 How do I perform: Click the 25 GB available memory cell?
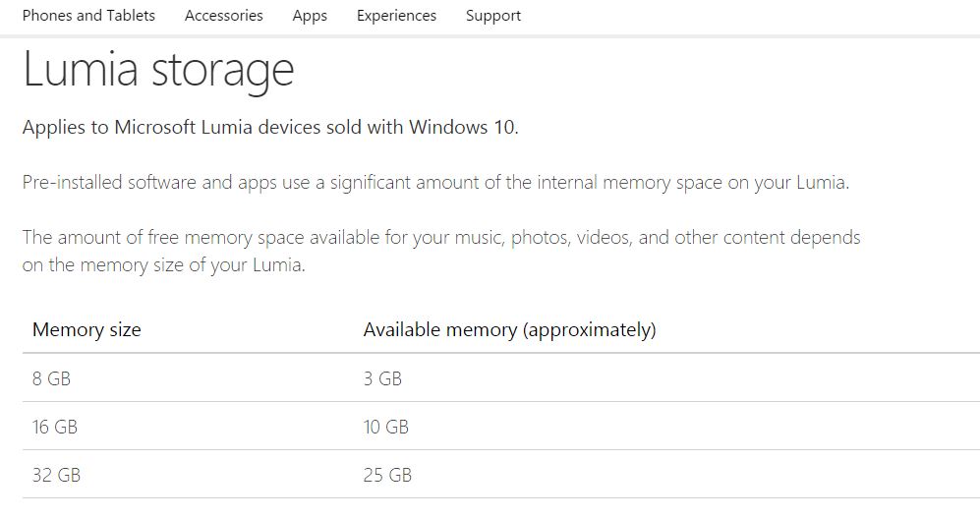point(387,475)
